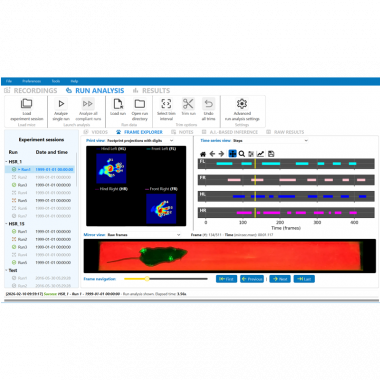Image resolution: width=380 pixels, height=380 pixels.
Task: Select Run3 under HSR_1S
Action: (41, 247)
